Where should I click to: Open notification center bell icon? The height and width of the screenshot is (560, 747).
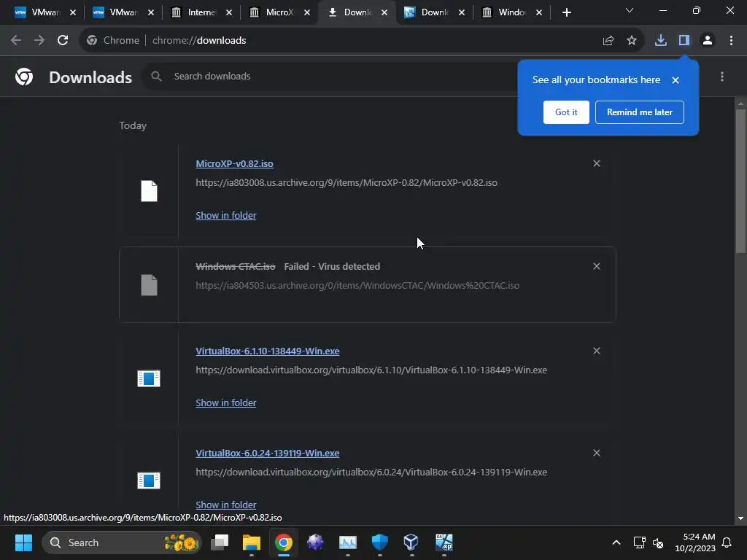[x=727, y=542]
